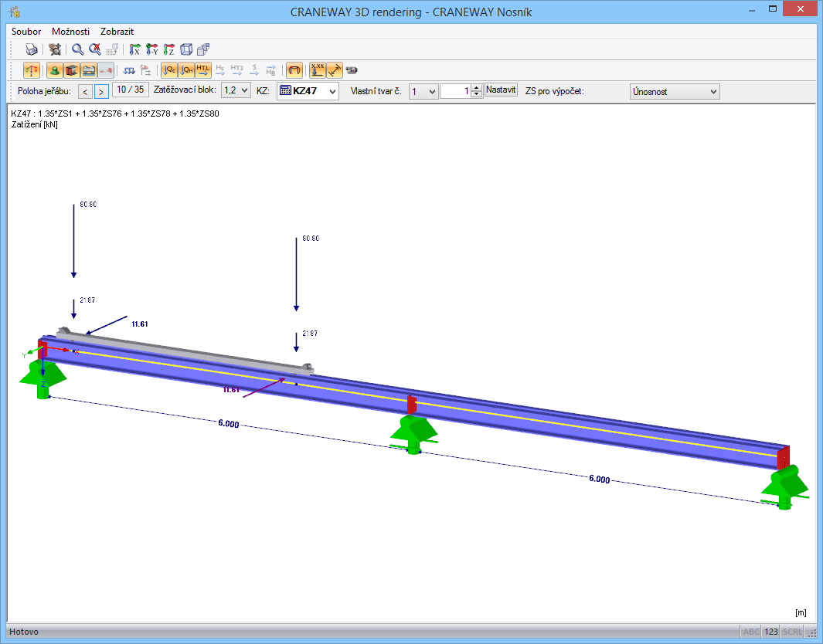Click the wind sock load icon
This screenshot has width=823, height=644.
pyautogui.click(x=146, y=69)
